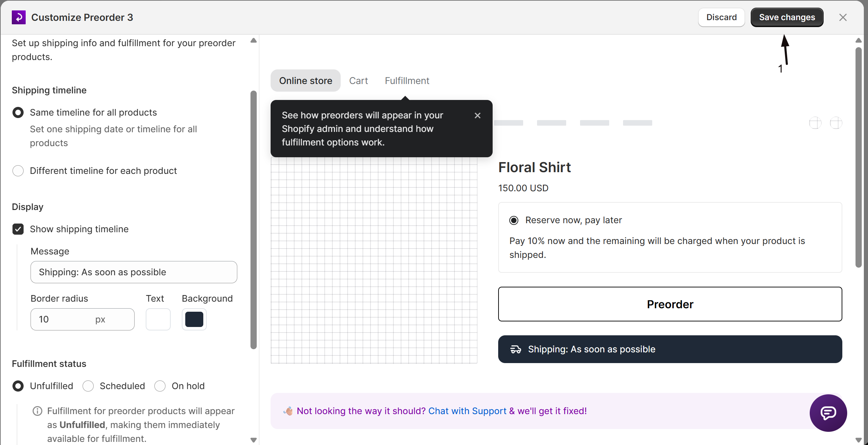The image size is (868, 445).
Task: Choose Scheduled fulfillment status
Action: point(88,386)
